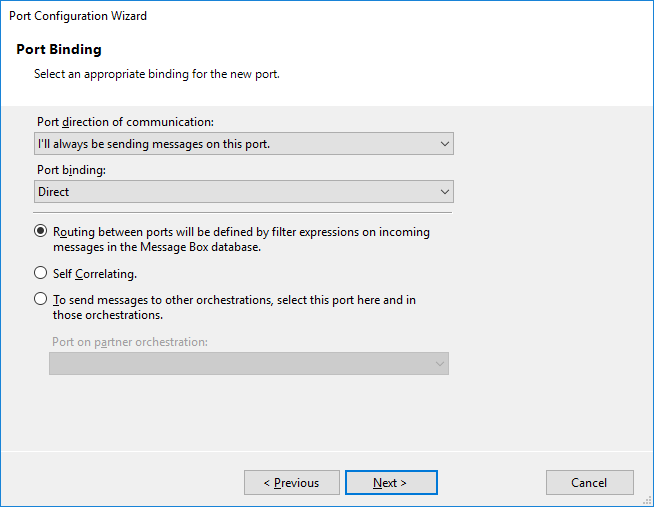Select the Routing between ports filter expressions radio button
Image resolution: width=654 pixels, height=507 pixels.
(40, 231)
